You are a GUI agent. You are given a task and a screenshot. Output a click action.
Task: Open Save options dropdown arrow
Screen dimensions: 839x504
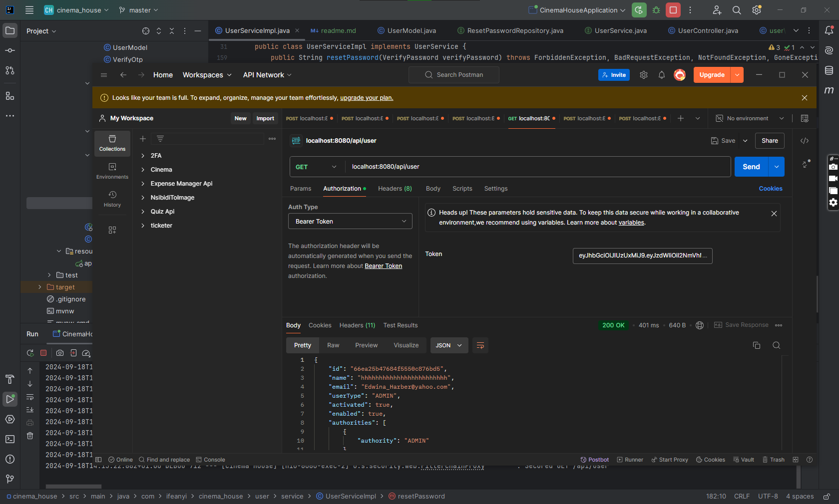pos(745,141)
